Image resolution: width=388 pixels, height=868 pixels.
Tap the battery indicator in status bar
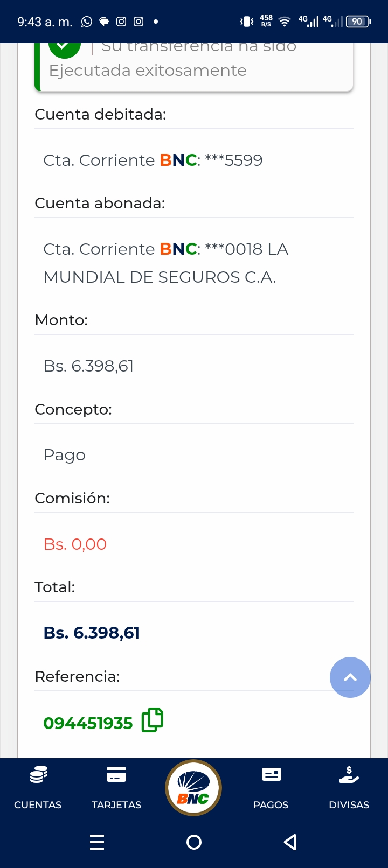(357, 22)
